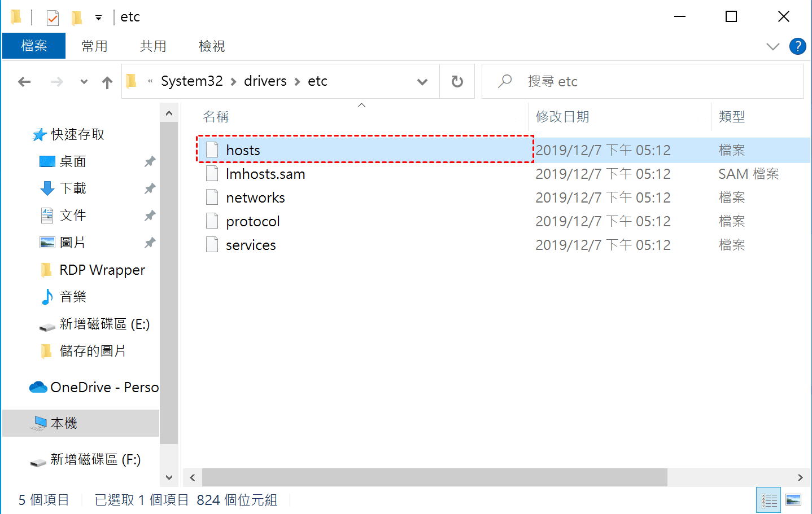This screenshot has width=812, height=514.
Task: Expand the ribbon with the chevron
Action: (x=773, y=46)
